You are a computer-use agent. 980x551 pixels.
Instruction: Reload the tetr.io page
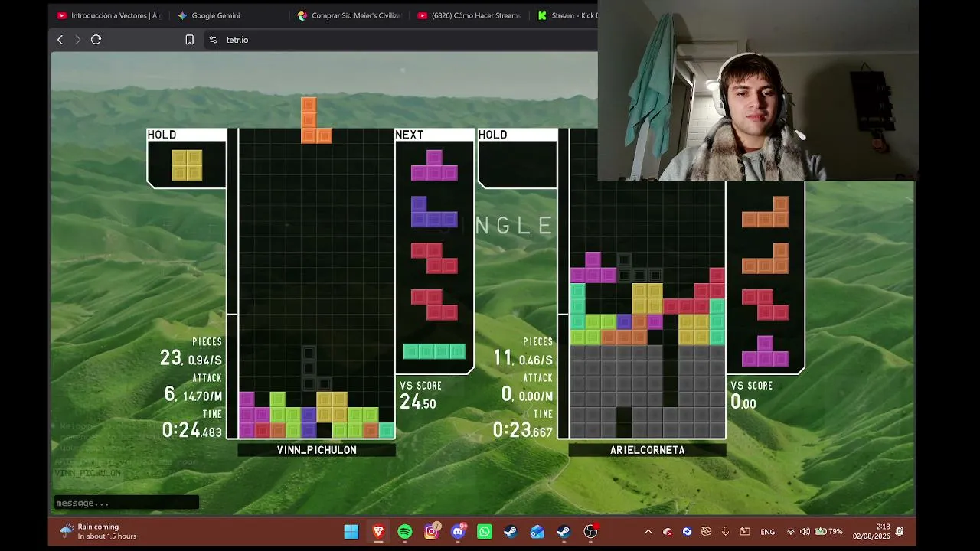[x=96, y=40]
